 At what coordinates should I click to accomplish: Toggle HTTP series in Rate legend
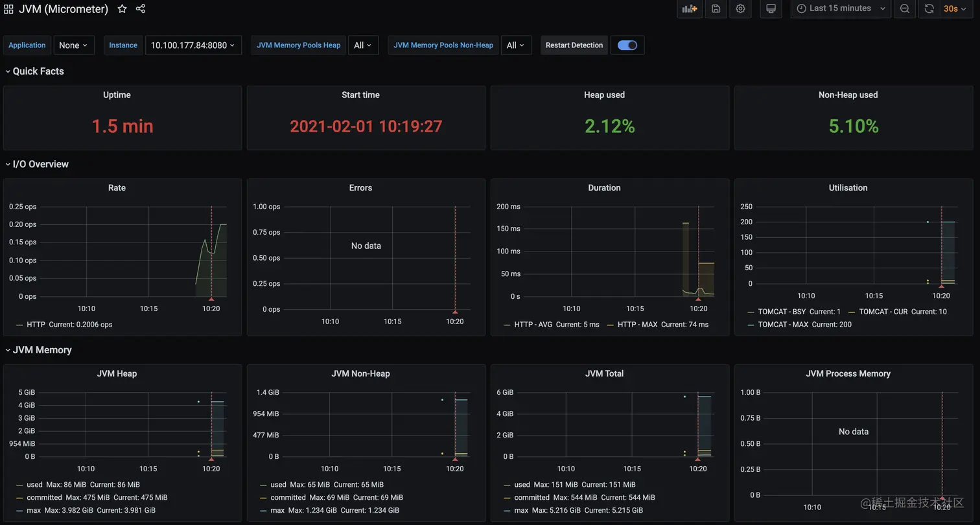coord(36,325)
